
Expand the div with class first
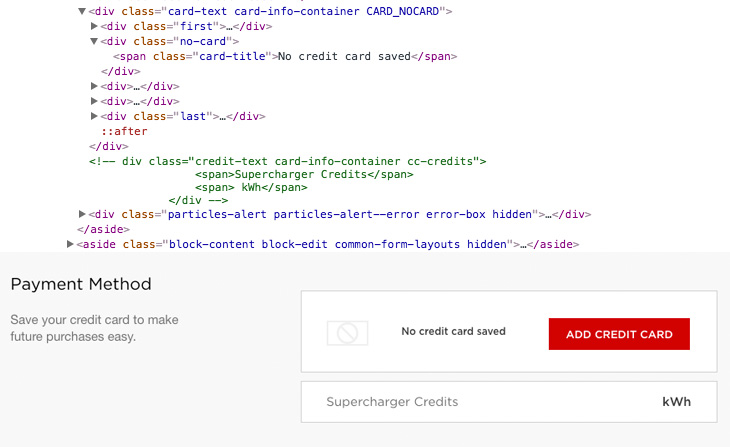pyautogui.click(x=94, y=26)
